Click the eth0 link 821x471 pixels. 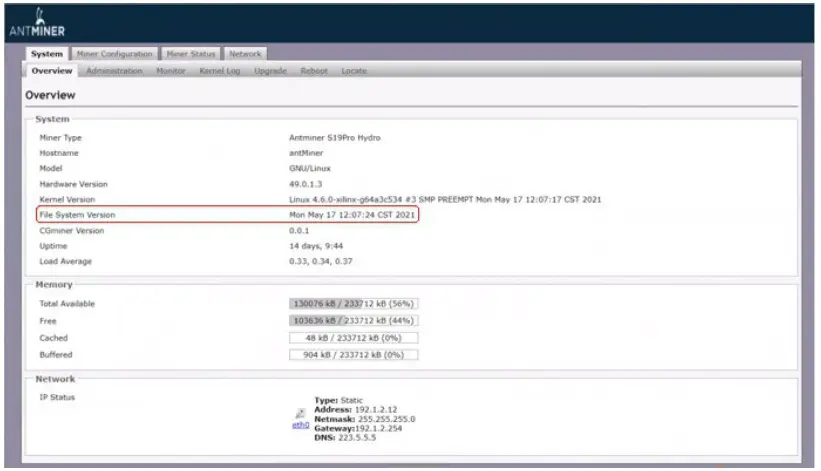pos(301,425)
